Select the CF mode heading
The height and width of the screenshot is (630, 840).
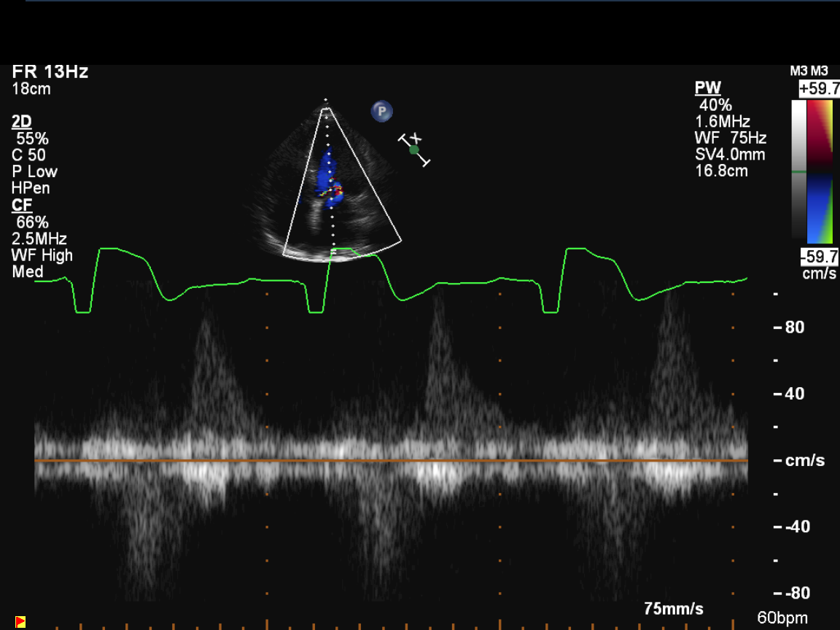point(22,206)
